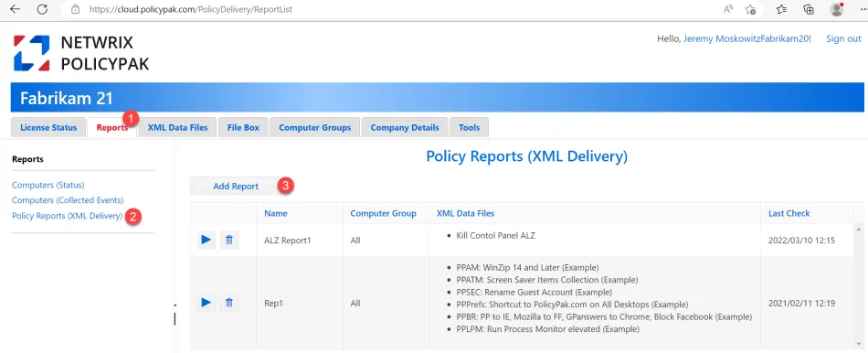868x353 pixels.
Task: Switch to the XML Data Files tab
Action: 177,127
